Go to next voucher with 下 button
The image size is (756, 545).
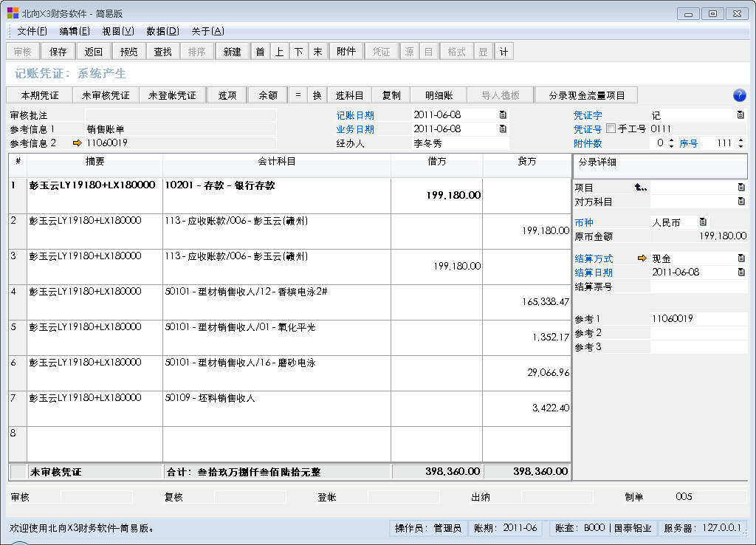click(299, 52)
